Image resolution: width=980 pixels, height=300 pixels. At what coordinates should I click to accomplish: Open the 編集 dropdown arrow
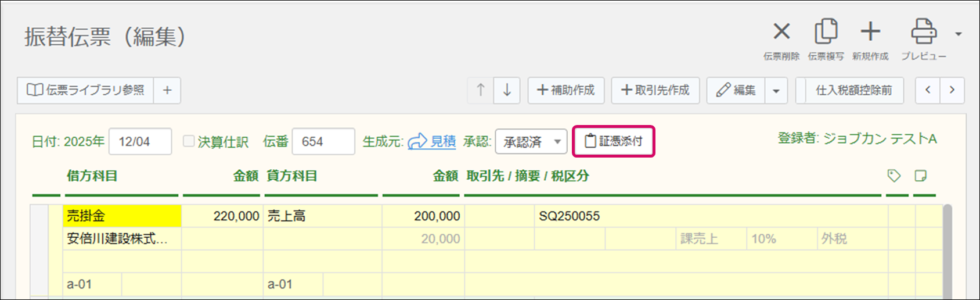point(776,91)
